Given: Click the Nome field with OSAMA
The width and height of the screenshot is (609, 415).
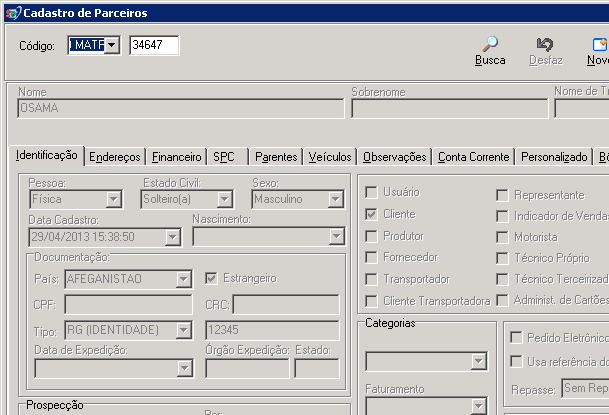Looking at the screenshot, I should click(181, 108).
